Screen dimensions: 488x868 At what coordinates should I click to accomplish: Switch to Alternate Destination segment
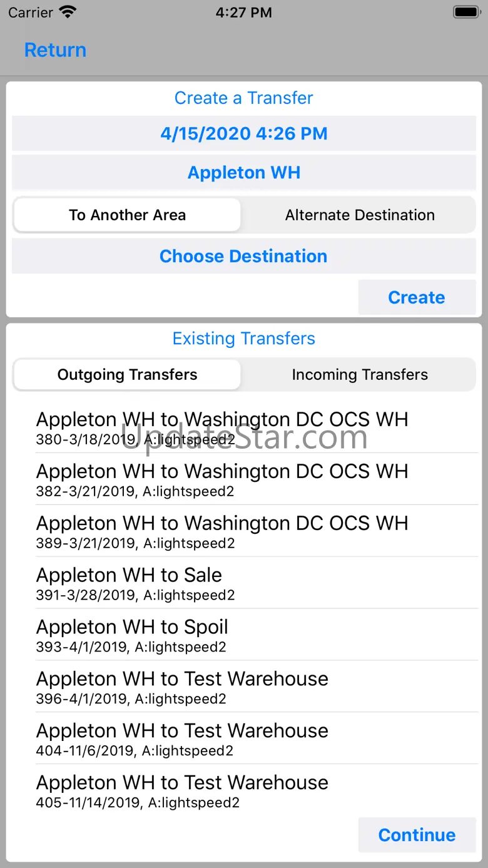click(x=360, y=215)
